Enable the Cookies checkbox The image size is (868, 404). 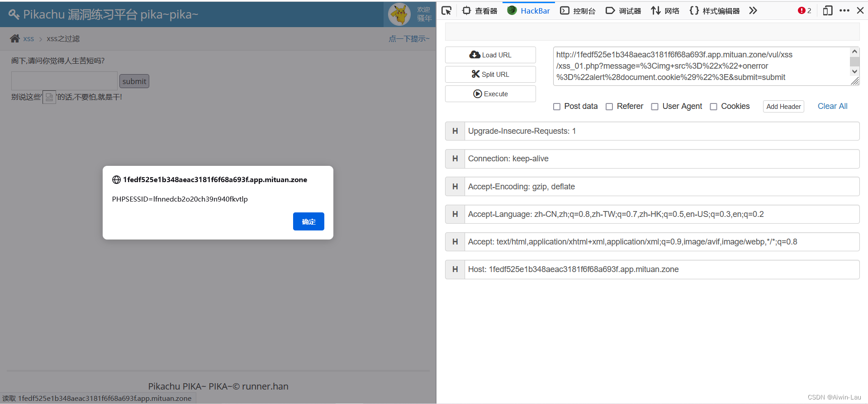click(x=713, y=107)
